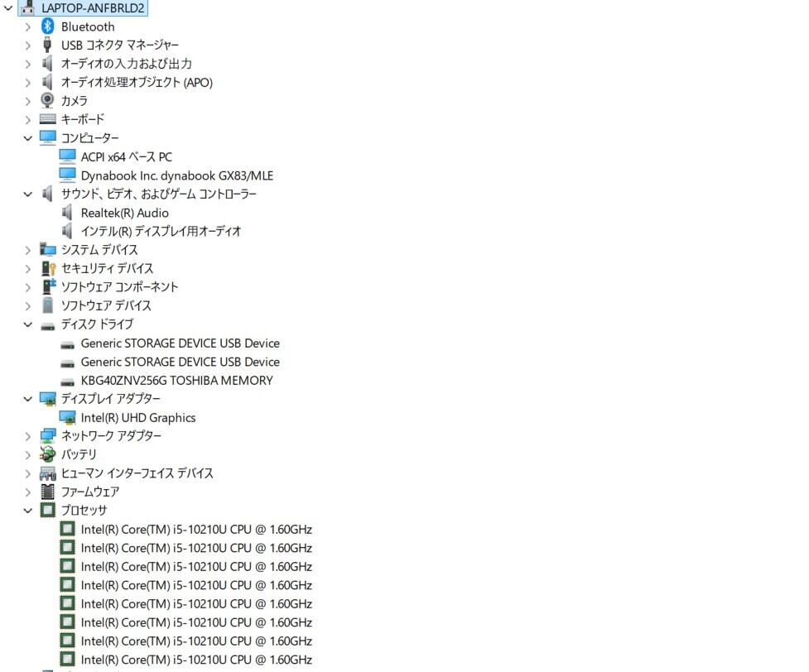Select the second Generic STORAGE DEVICE USB Device

point(180,362)
